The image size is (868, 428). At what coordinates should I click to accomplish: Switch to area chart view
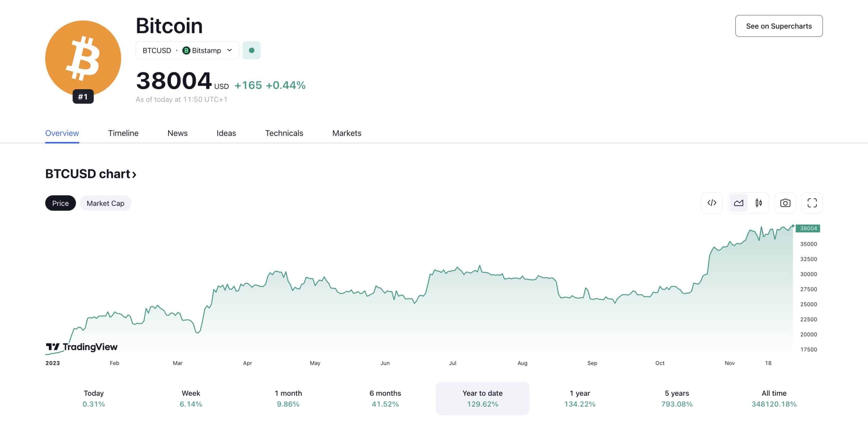[738, 203]
